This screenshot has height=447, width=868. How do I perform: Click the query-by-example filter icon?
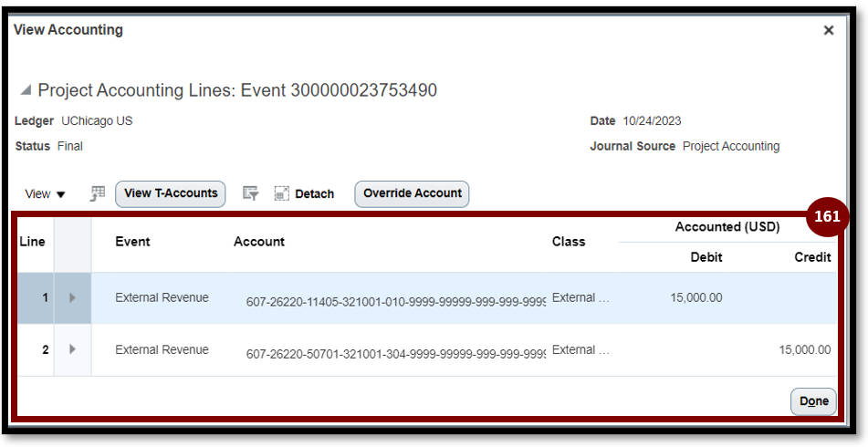click(251, 193)
